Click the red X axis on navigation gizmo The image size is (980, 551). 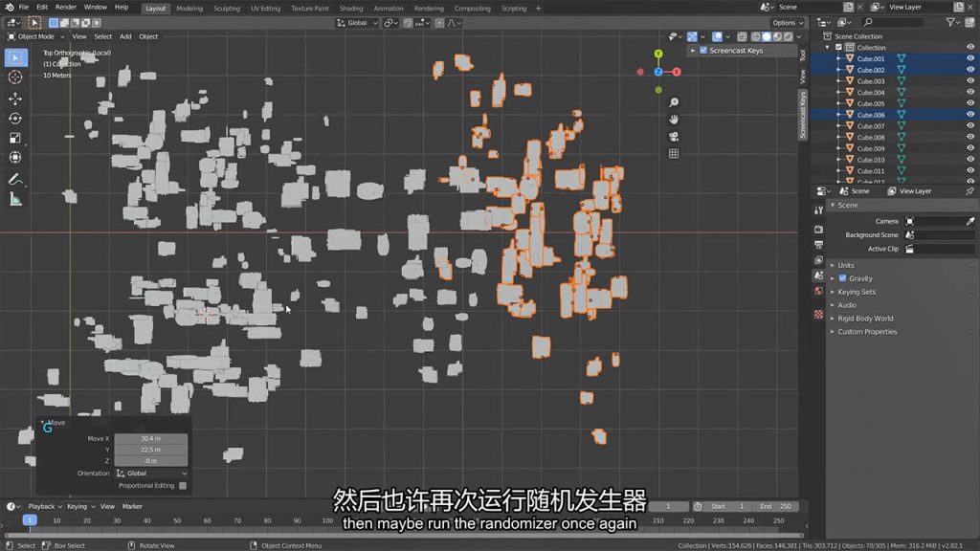pos(677,72)
